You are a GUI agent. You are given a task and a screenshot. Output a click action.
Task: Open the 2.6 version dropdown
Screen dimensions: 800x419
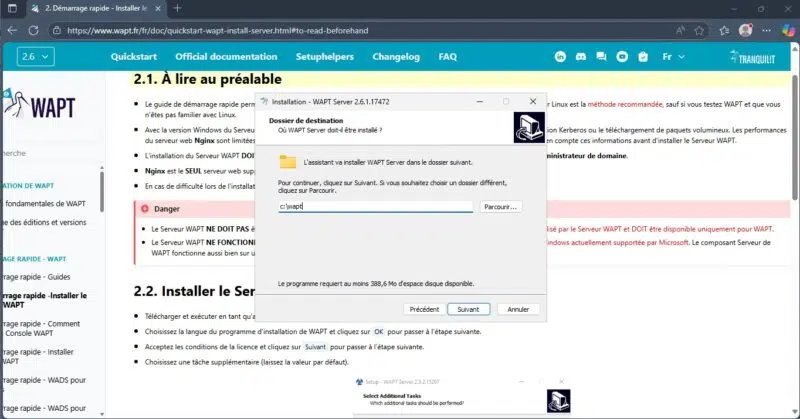(36, 57)
